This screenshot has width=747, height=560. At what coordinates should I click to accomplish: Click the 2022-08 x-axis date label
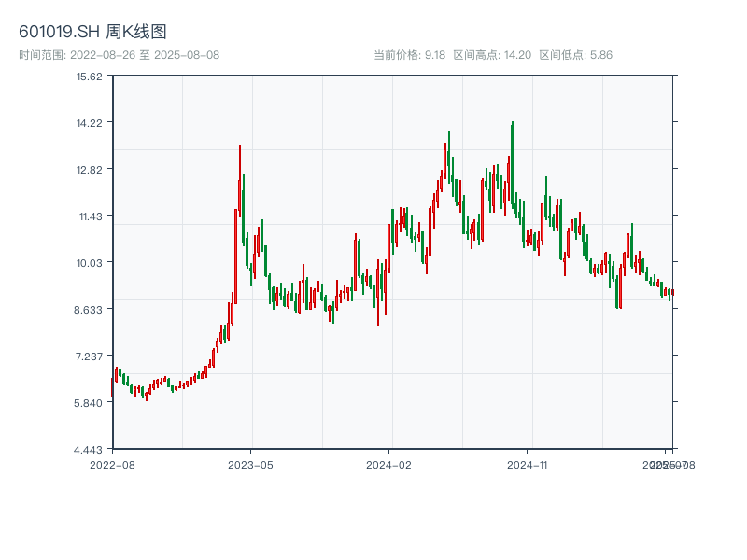click(112, 464)
